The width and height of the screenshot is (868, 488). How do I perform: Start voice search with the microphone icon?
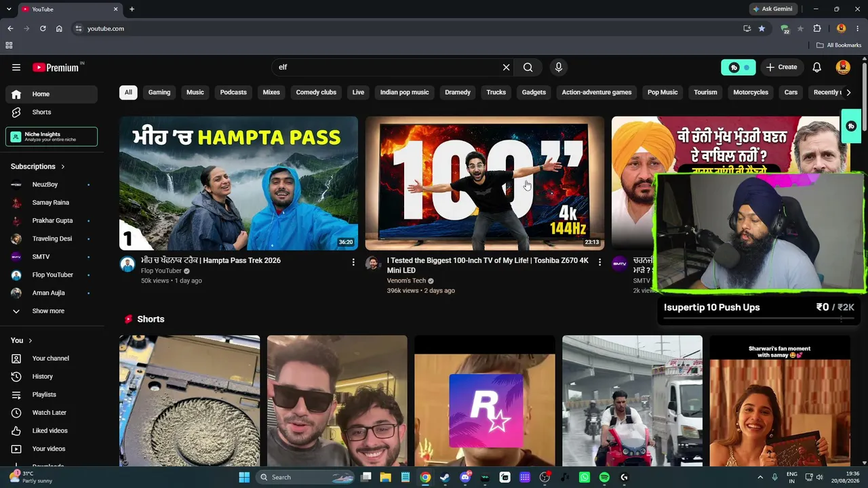point(559,67)
